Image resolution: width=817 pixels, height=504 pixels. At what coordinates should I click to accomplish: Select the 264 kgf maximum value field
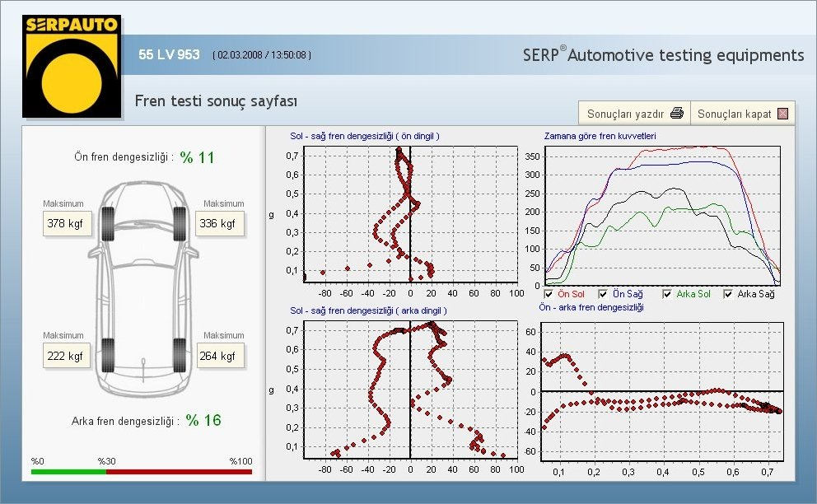pyautogui.click(x=220, y=356)
